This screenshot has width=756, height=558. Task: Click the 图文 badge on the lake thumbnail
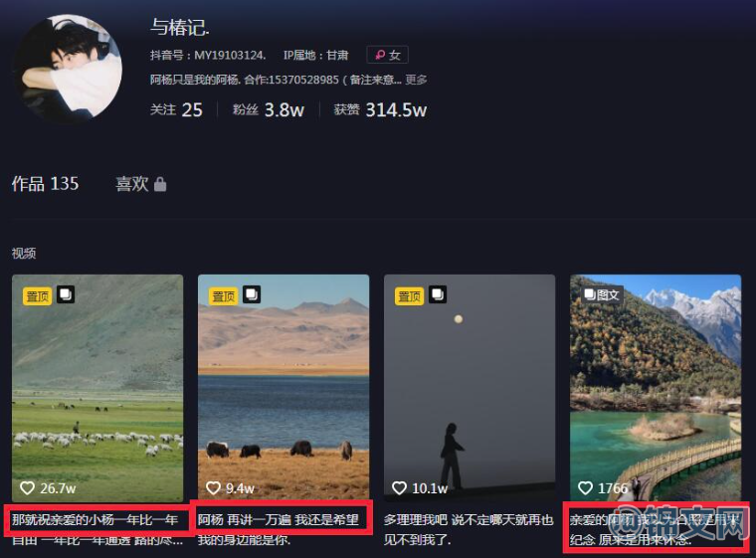[602, 294]
